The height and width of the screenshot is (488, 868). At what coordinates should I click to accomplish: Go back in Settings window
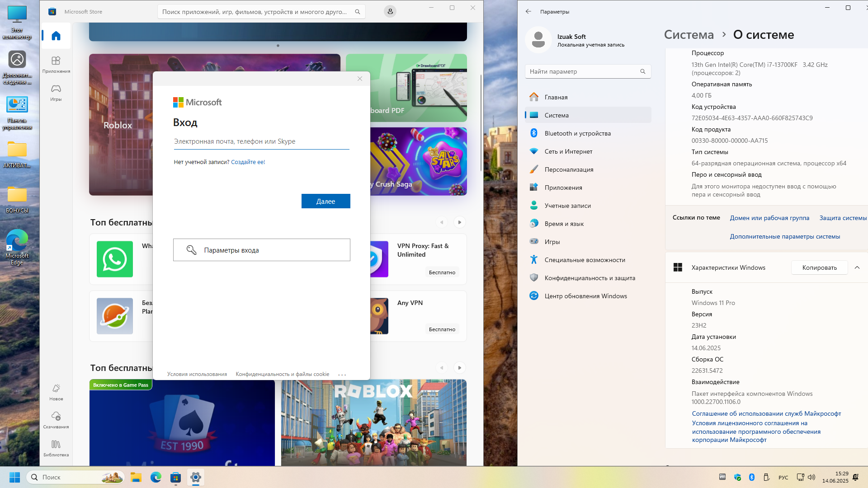(x=528, y=12)
